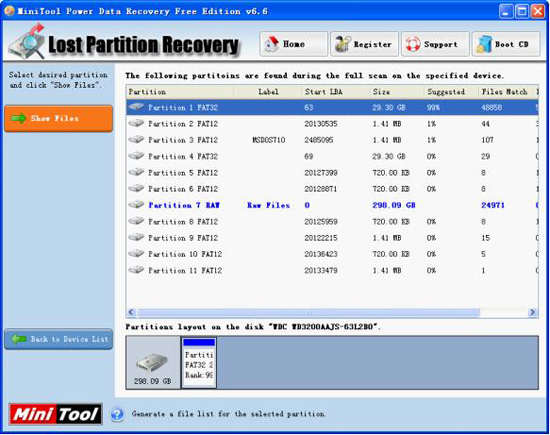Select Partition 3 FAT12 MSDOS710 row
The height and width of the screenshot is (435, 550).
332,140
